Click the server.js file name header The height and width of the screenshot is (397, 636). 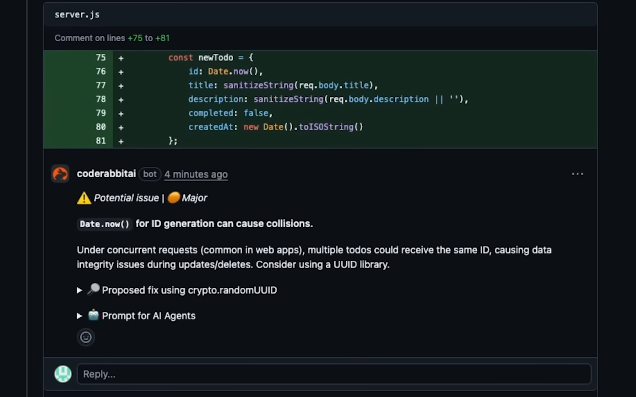77,15
